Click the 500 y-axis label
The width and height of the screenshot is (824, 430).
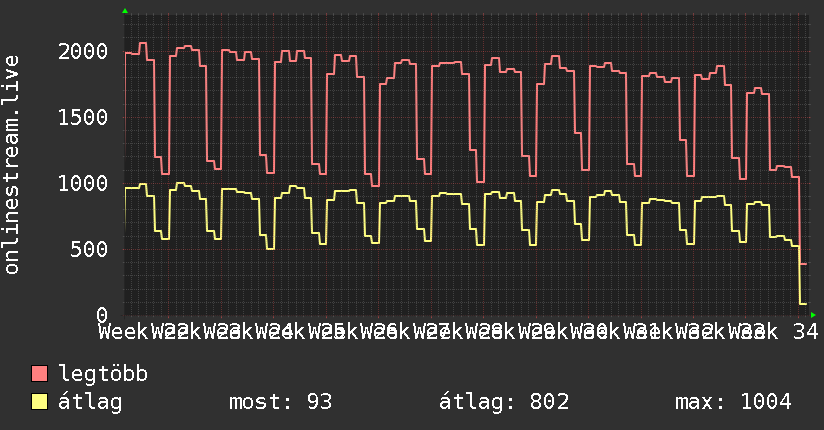89,249
